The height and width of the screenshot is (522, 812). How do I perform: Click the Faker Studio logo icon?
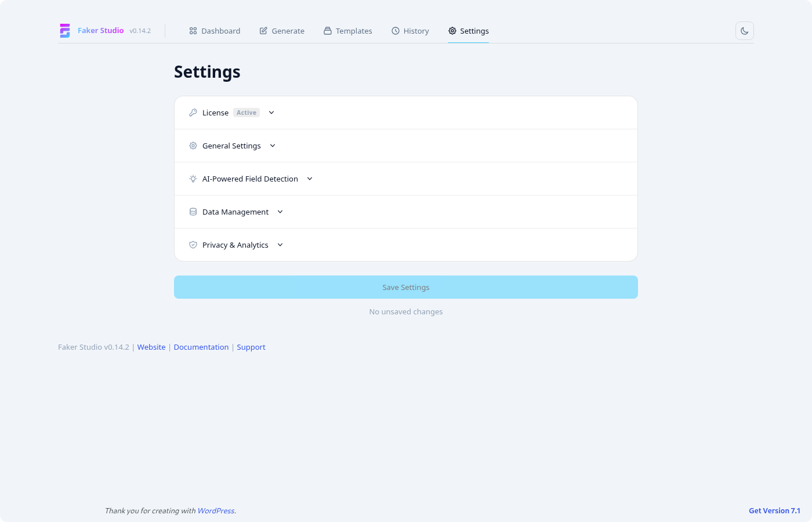65,31
